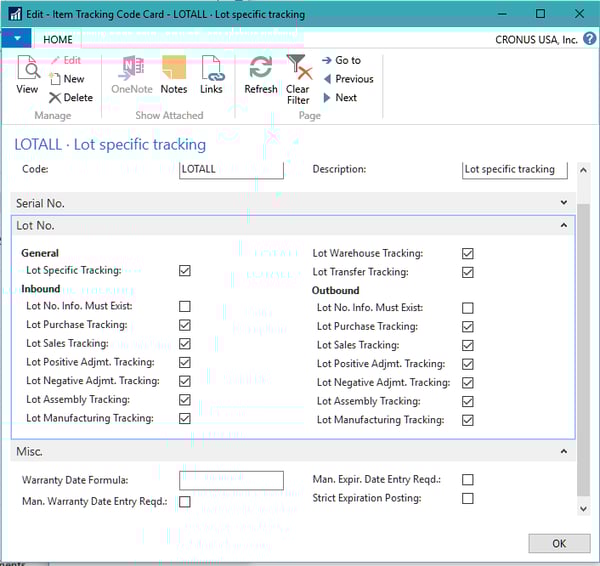The width and height of the screenshot is (600, 566).
Task: Go to Next record
Action: 340,98
